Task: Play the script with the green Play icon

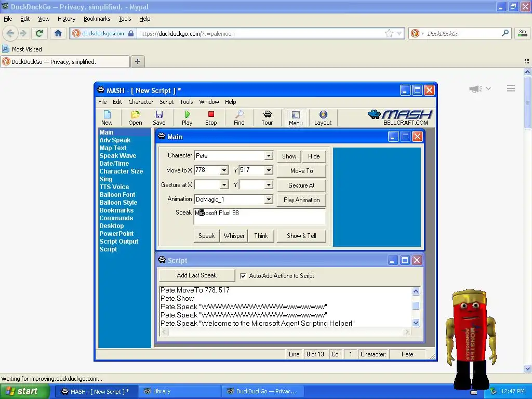Action: pyautogui.click(x=187, y=117)
